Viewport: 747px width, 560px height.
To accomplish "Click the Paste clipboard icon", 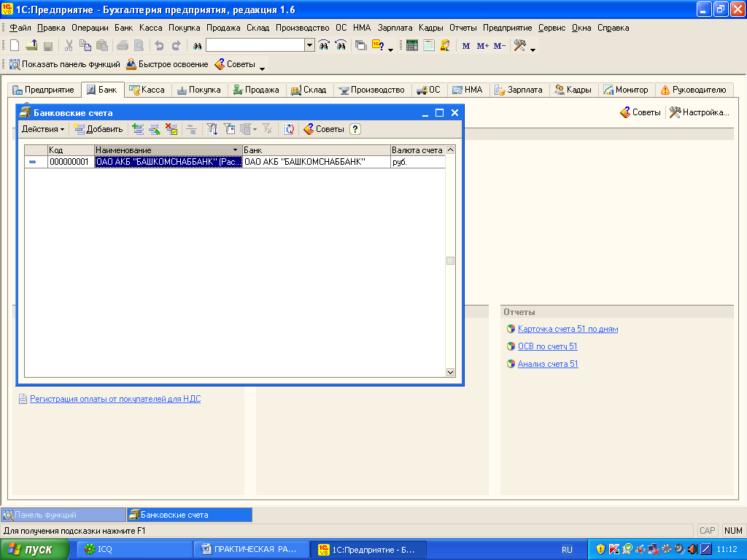I will pos(102,46).
